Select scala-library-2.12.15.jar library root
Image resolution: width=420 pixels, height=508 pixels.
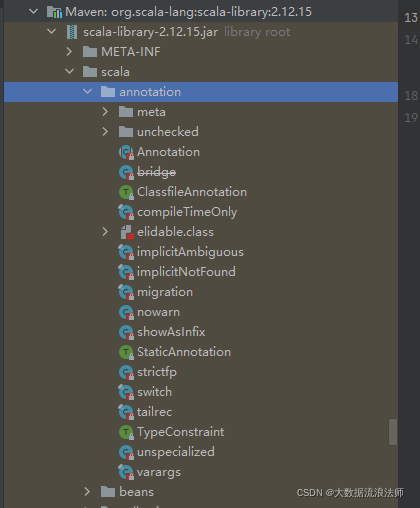(187, 32)
